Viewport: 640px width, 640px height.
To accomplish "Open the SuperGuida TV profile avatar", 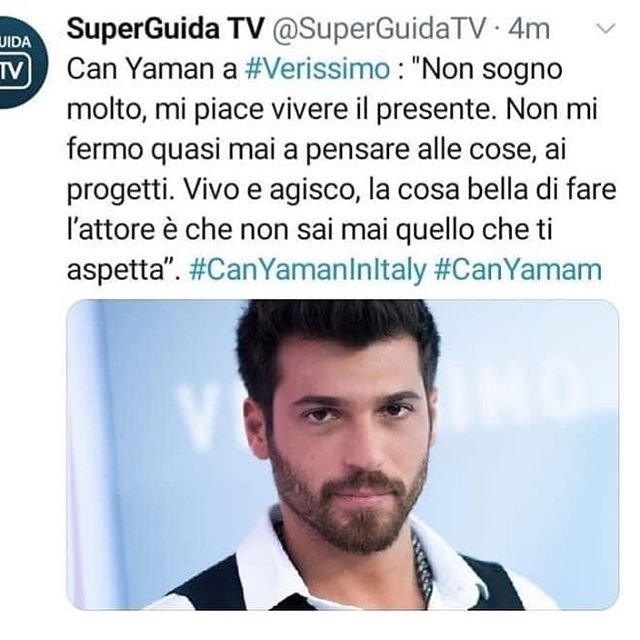I will pyautogui.click(x=18, y=62).
